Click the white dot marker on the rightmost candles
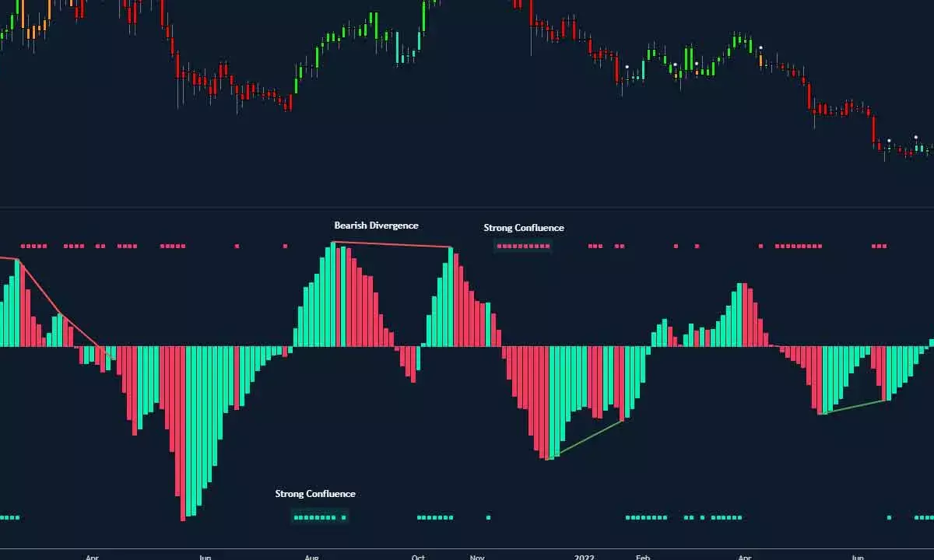This screenshot has width=934, height=560. 889,140
